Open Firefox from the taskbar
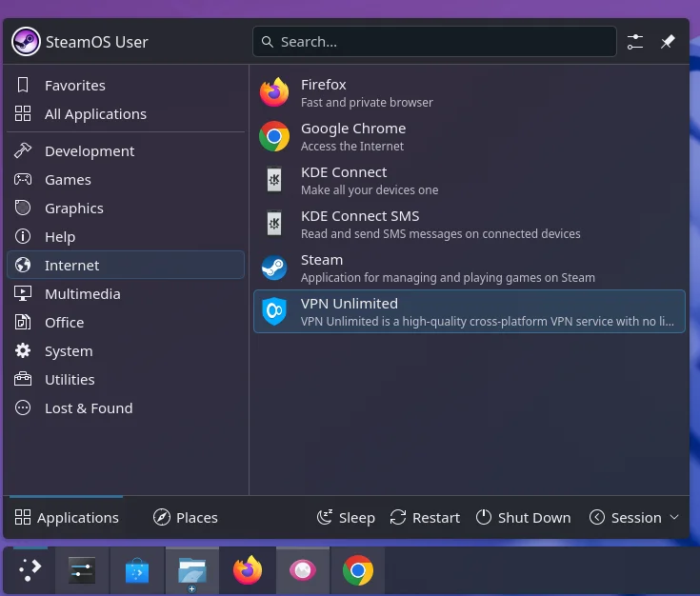This screenshot has height=596, width=700. 248,569
